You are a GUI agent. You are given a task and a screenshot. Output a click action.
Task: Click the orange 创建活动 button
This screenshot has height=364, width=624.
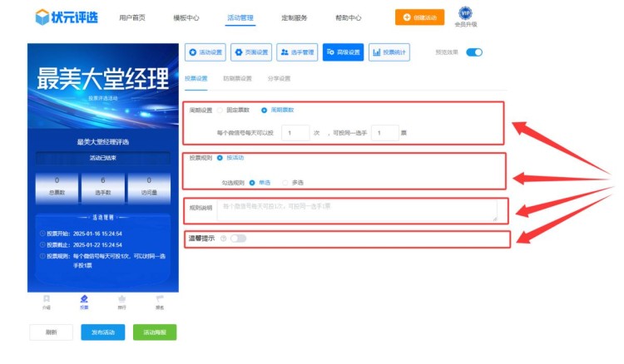419,17
